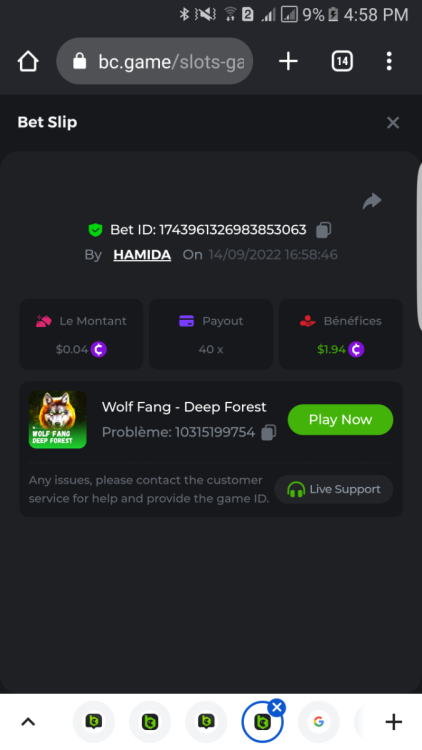Switch to the Google tab
Screen dimensions: 422x750
pos(319,722)
